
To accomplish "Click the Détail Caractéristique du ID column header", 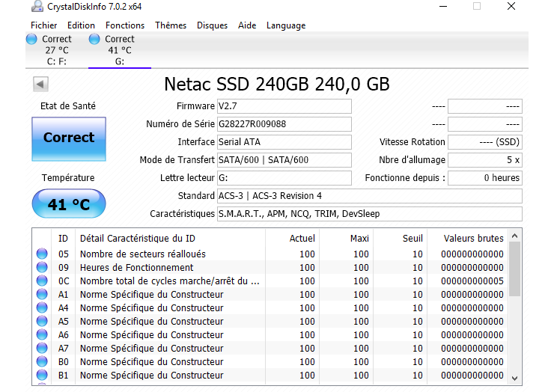I will (x=170, y=239).
